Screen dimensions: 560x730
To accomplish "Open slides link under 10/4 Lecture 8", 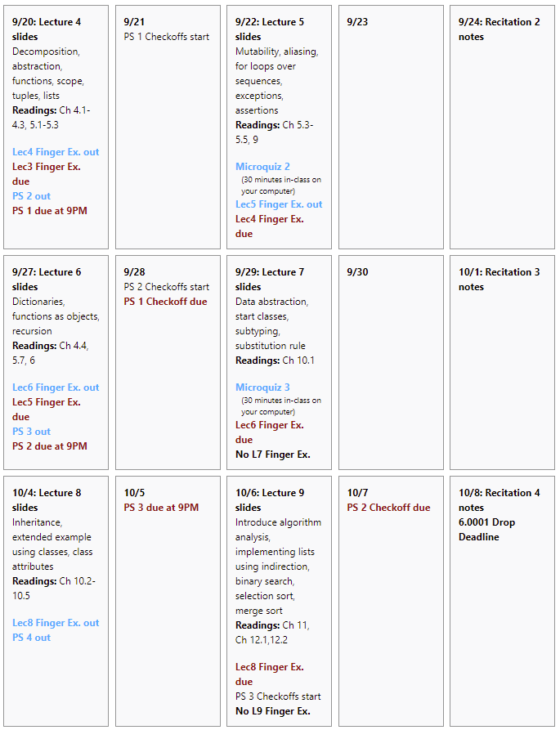I will click(x=25, y=508).
